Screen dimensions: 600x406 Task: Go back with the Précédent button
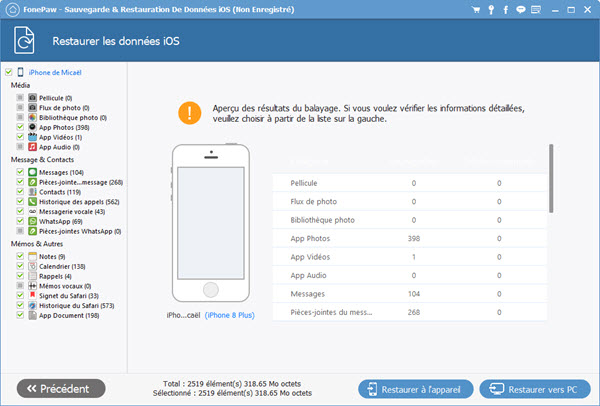[61, 389]
